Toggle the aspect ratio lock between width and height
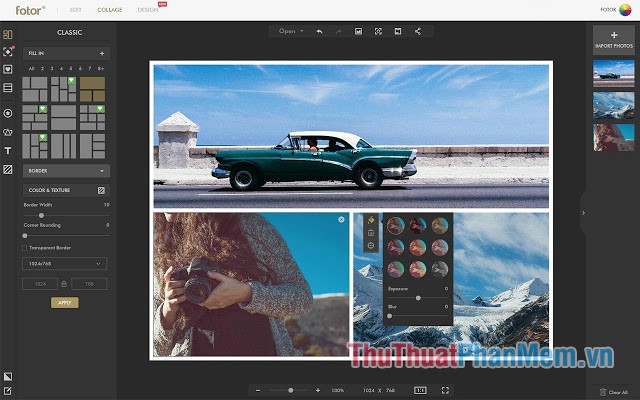 coord(64,284)
